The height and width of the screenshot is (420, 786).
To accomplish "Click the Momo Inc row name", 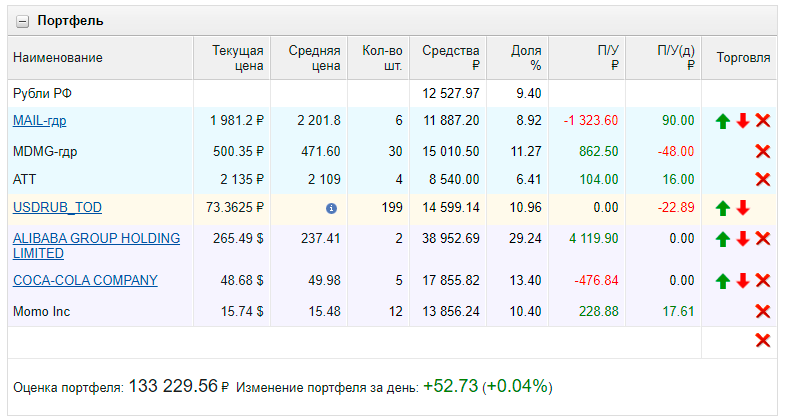I will [42, 312].
